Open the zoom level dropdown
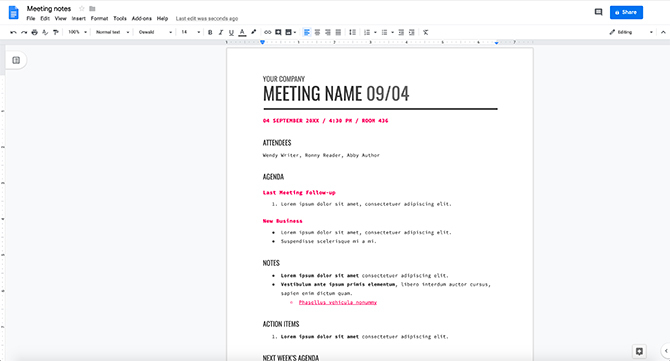The height and width of the screenshot is (361, 670). coord(78,32)
